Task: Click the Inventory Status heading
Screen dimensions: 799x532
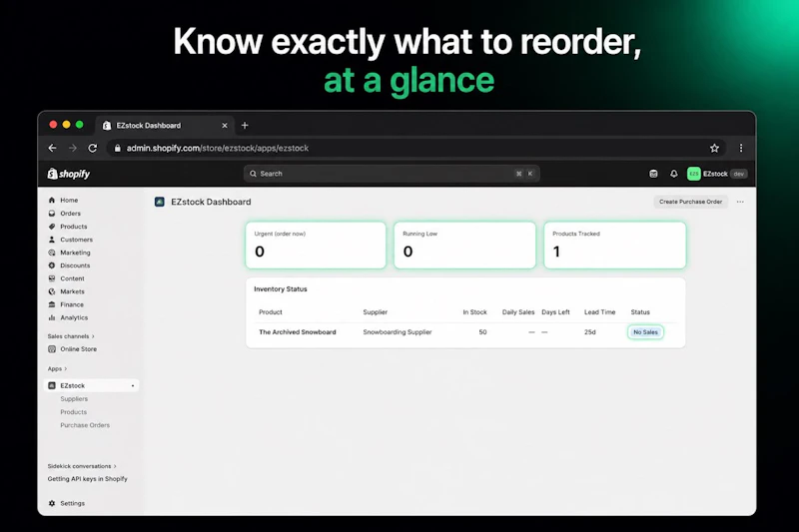Action: coord(281,289)
